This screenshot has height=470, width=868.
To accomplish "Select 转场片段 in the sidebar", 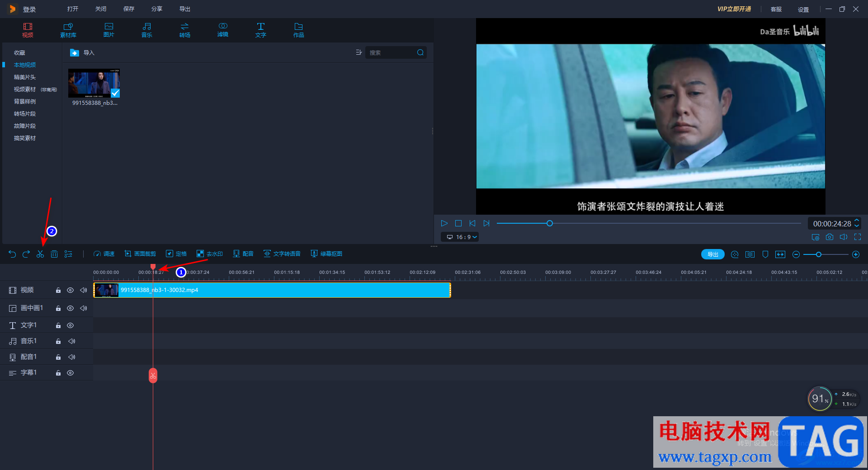I will click(25, 114).
